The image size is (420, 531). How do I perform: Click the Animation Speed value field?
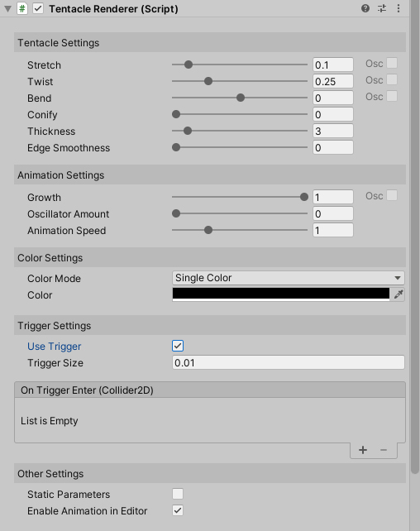coord(333,230)
